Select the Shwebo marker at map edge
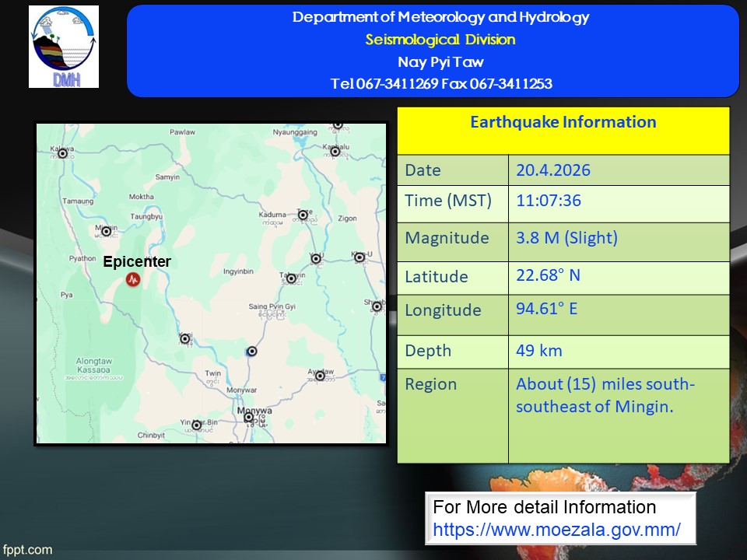 pyautogui.click(x=377, y=307)
